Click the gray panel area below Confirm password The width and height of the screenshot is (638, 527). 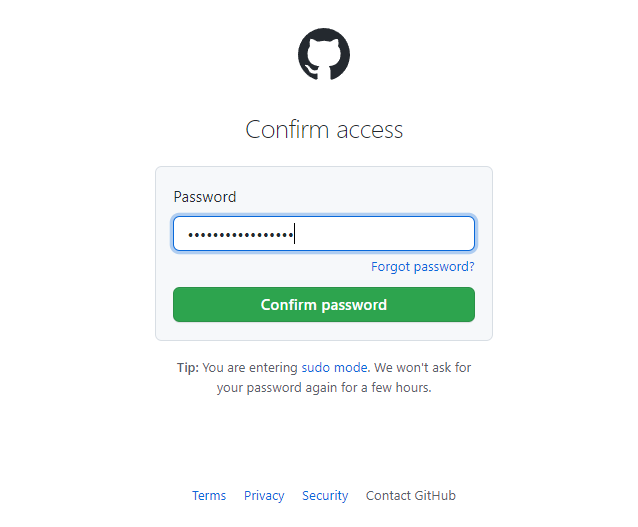324,331
